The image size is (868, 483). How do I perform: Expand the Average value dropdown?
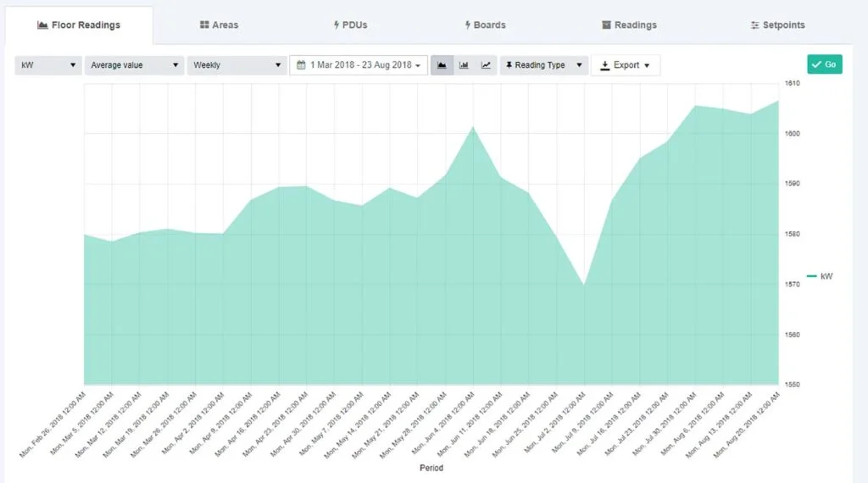pos(134,65)
